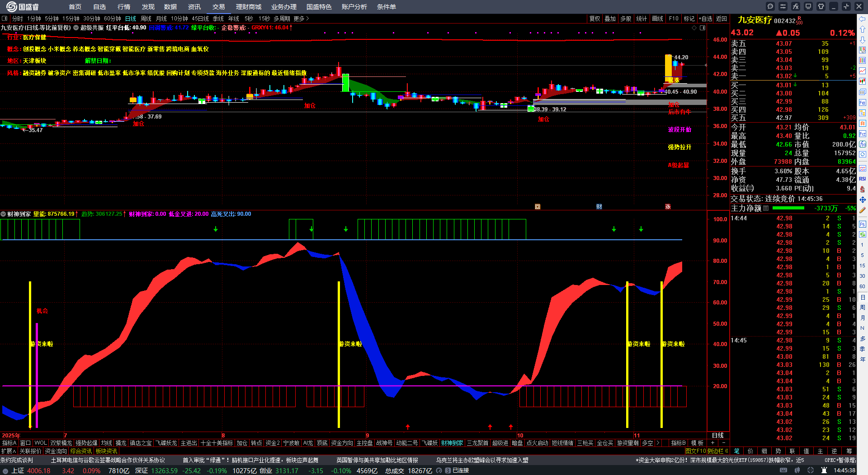The image size is (868, 475).
Task: Open the formula (fx) icon in title bar
Action: coord(796,6)
